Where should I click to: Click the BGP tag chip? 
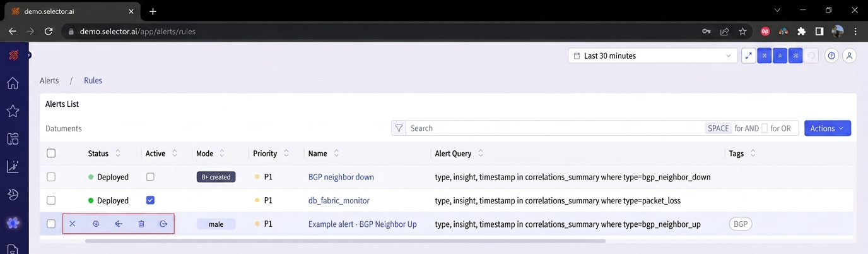point(741,224)
